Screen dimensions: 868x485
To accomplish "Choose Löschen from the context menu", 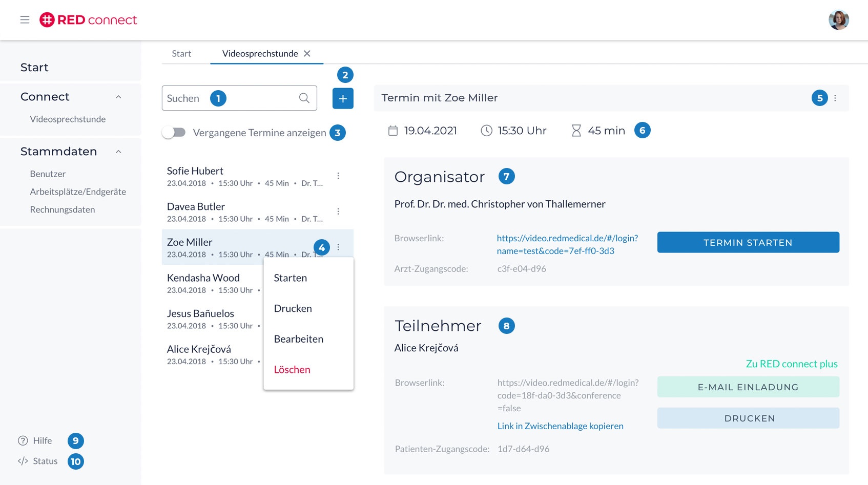I will coord(292,370).
